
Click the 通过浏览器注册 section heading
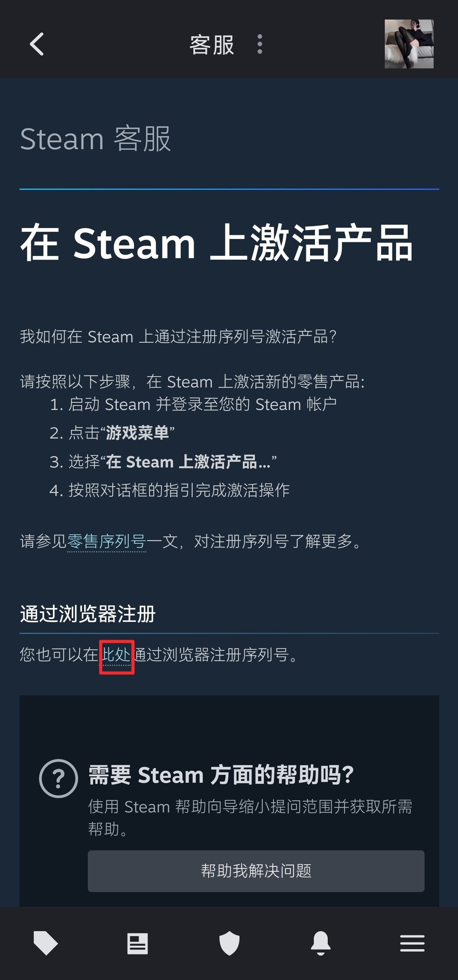click(88, 614)
